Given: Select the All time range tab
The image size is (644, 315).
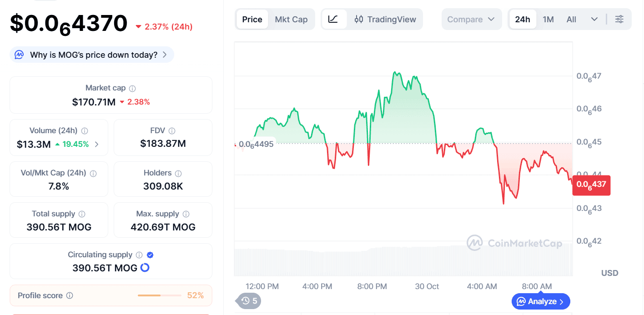Looking at the screenshot, I should 571,20.
